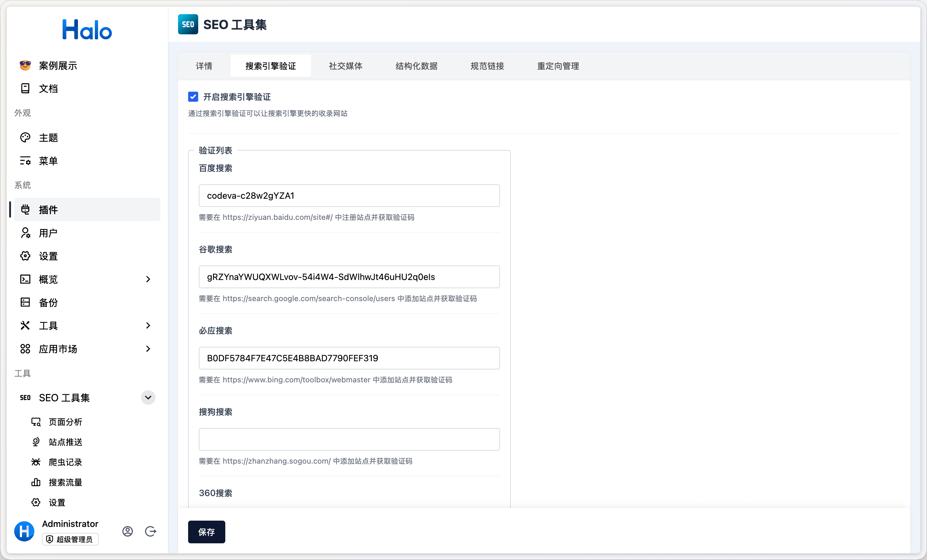
Task: Switch to the 详情 tab
Action: 204,66
